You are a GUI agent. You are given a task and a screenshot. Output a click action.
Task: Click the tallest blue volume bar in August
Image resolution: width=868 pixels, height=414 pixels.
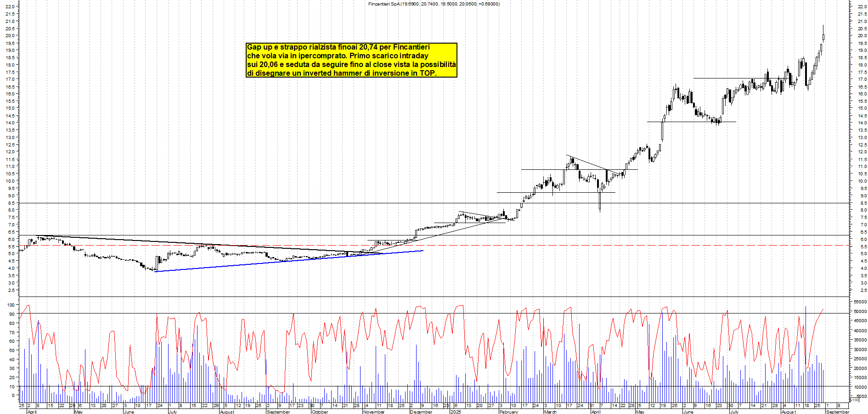[806, 353]
